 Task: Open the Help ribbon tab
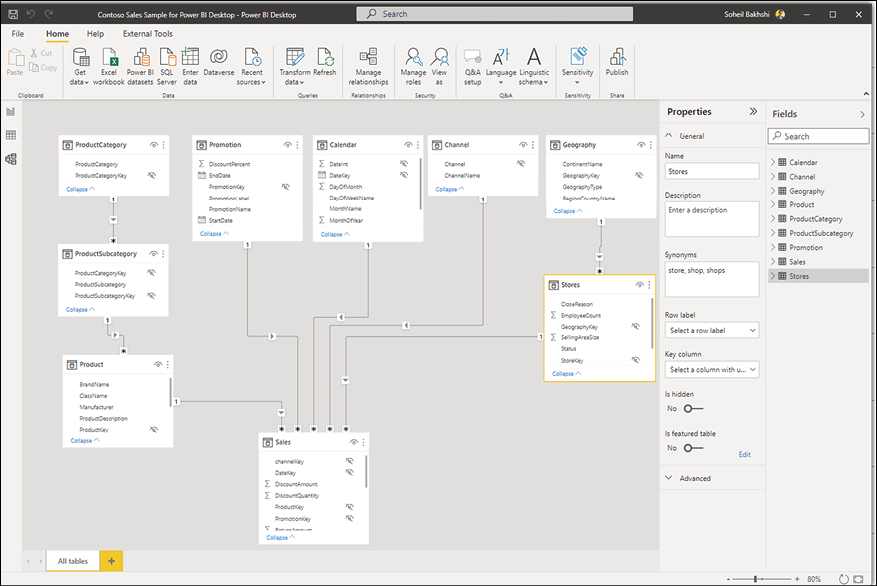pos(95,34)
